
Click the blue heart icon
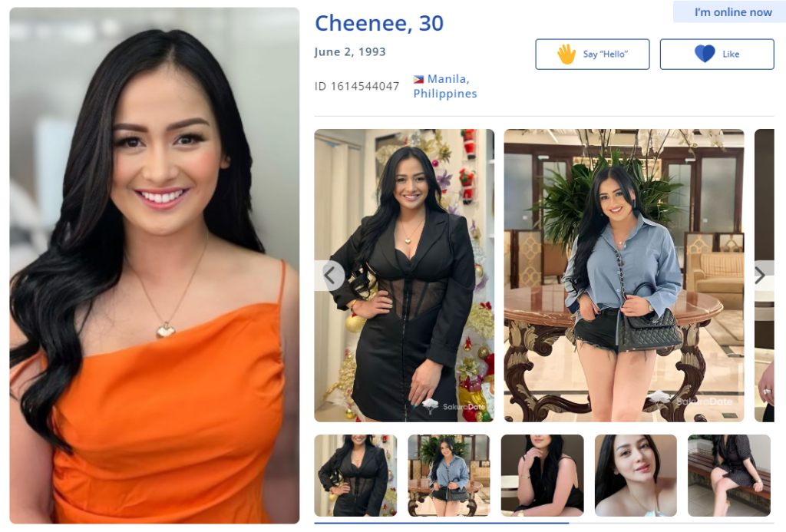coord(705,54)
